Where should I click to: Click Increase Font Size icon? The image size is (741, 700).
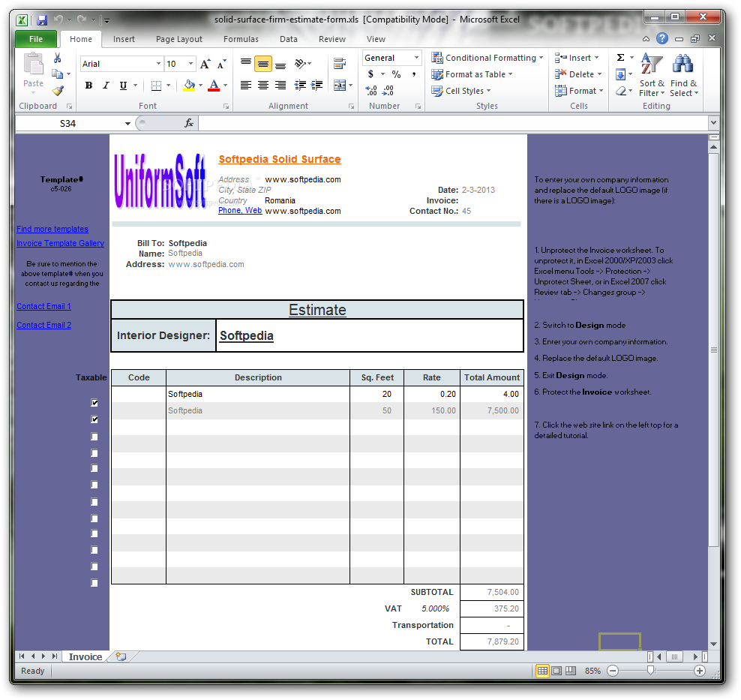pyautogui.click(x=205, y=64)
